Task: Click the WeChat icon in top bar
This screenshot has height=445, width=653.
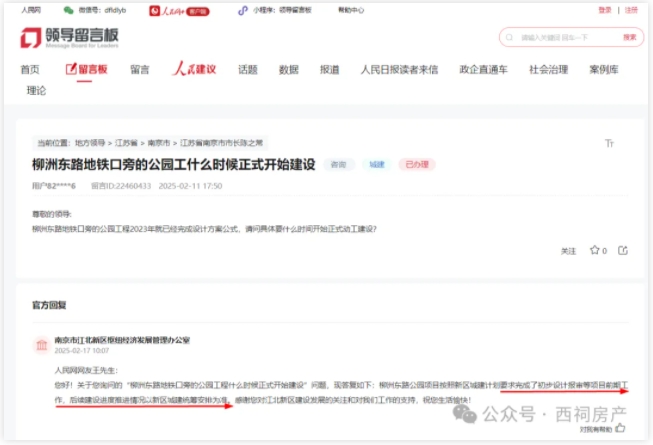Action: [68, 10]
